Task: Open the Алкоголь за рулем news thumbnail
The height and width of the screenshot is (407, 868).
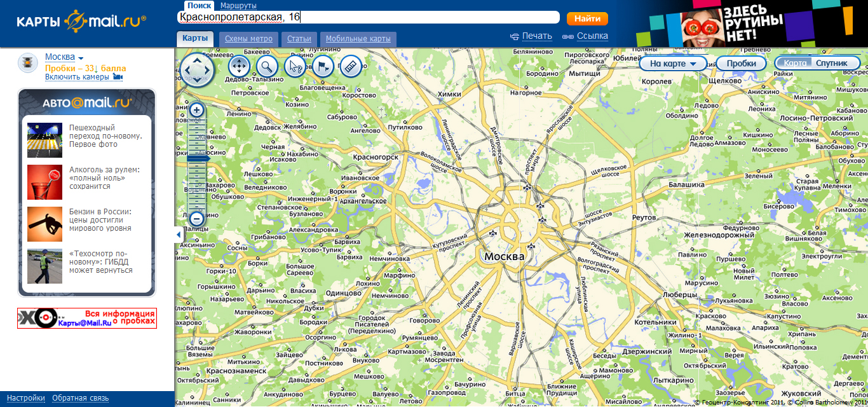Action: click(x=44, y=182)
